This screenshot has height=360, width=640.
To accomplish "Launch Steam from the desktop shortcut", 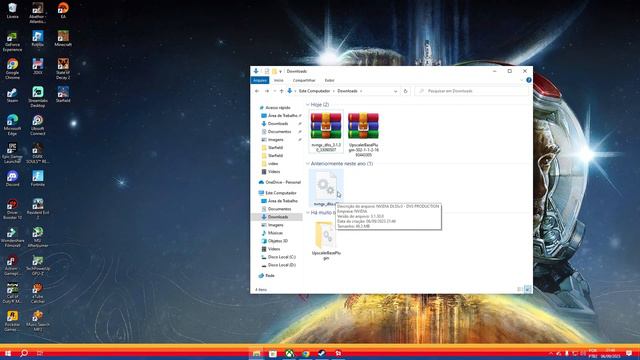I will coord(12,95).
